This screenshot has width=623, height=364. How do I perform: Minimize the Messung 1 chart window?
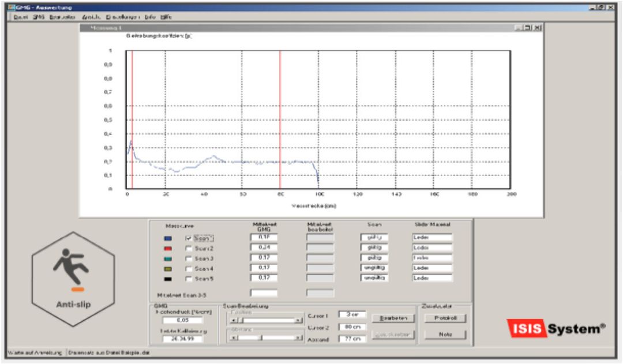pyautogui.click(x=519, y=28)
